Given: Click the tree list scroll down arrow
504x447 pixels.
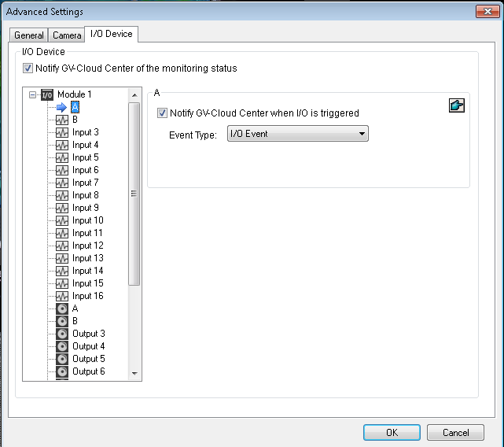Looking at the screenshot, I should pyautogui.click(x=134, y=373).
